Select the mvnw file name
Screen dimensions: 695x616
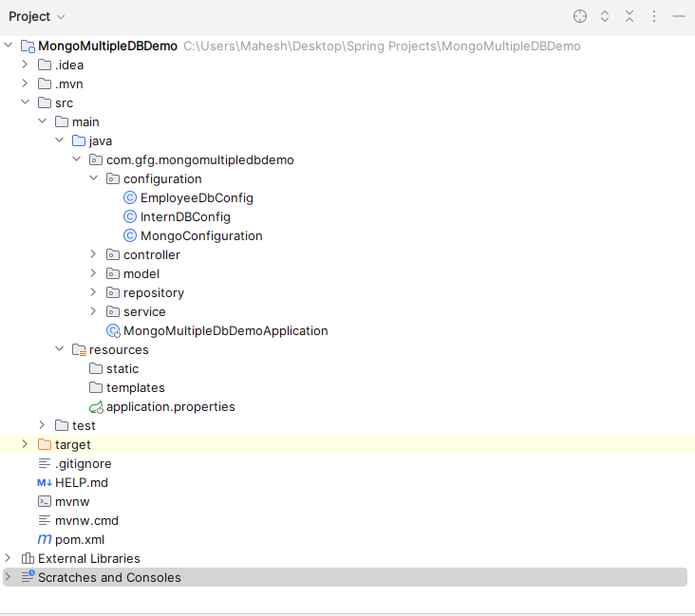72,502
